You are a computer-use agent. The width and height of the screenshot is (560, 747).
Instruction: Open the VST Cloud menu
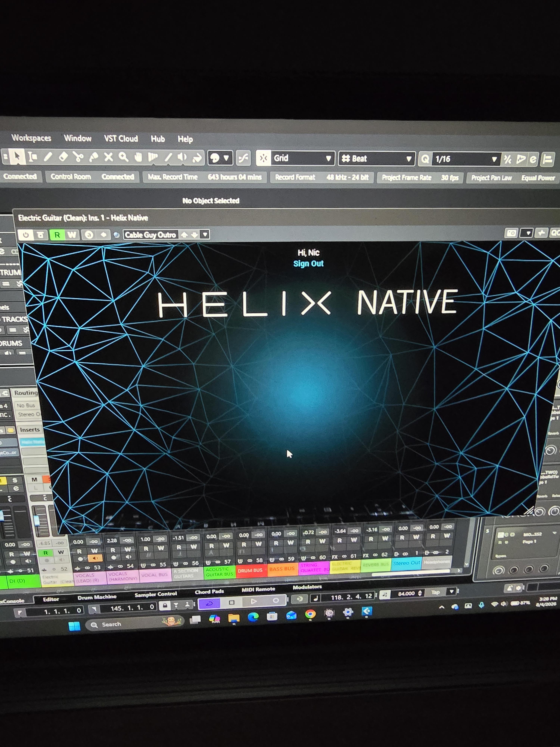pos(121,139)
